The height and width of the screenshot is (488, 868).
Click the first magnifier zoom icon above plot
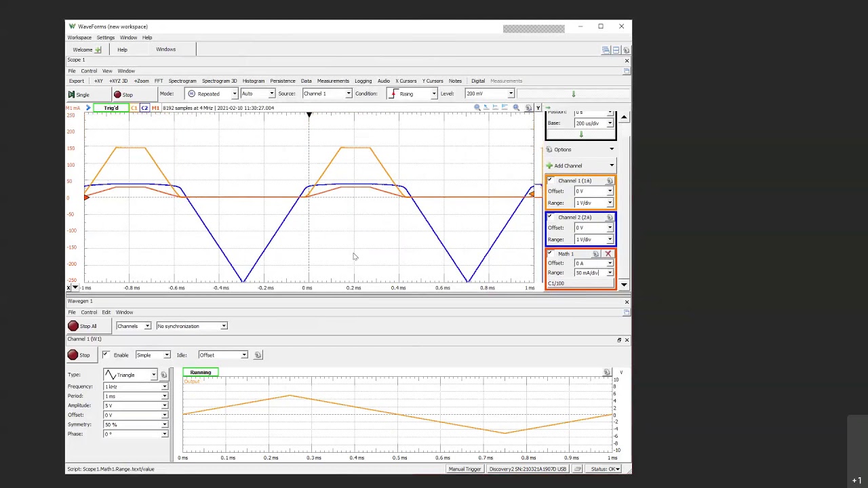477,108
